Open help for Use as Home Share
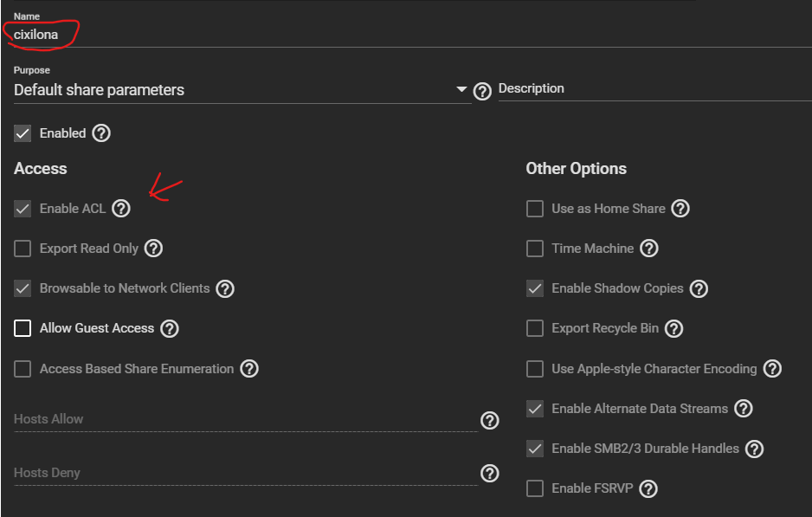Viewport: 812px width, 517px height. click(x=680, y=209)
